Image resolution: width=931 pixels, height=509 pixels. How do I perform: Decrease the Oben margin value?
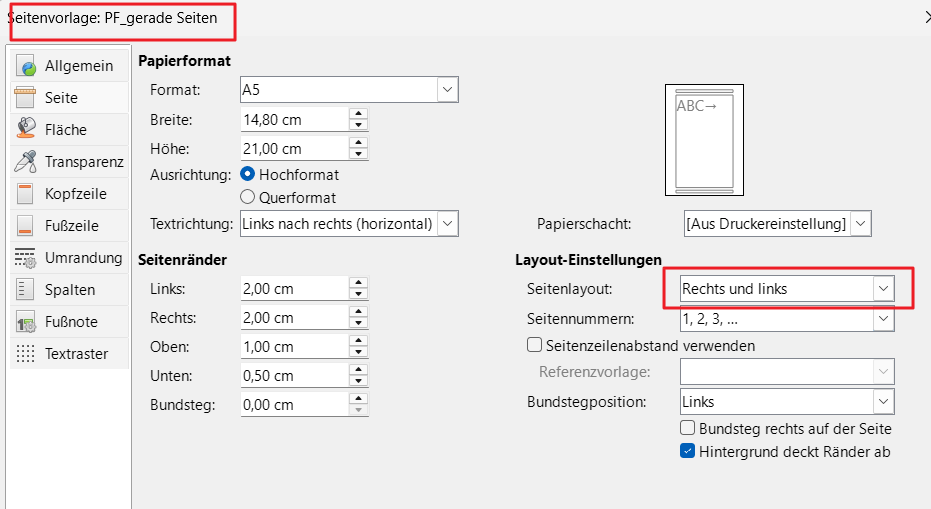(x=358, y=352)
